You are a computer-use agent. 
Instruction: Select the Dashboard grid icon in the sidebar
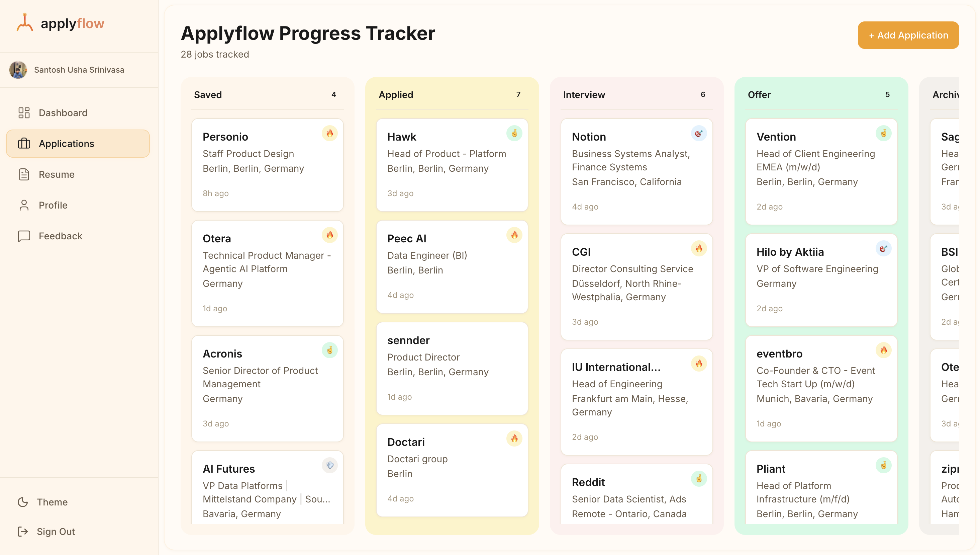(x=24, y=113)
